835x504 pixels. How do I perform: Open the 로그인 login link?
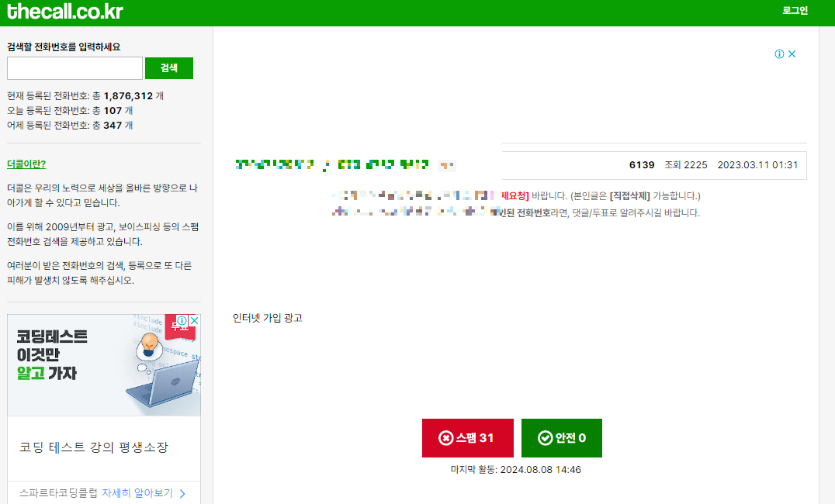click(795, 11)
